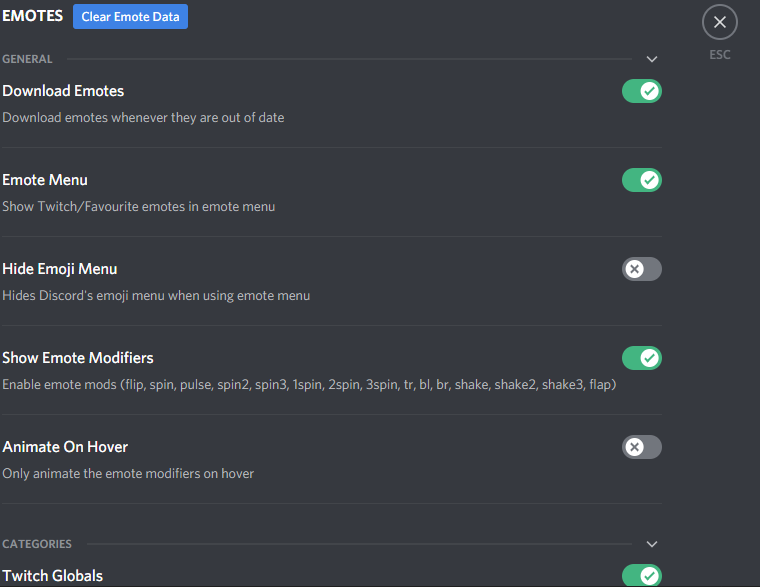Image resolution: width=760 pixels, height=587 pixels.
Task: Collapse the CATEGORIES section using its chevron
Action: click(652, 544)
